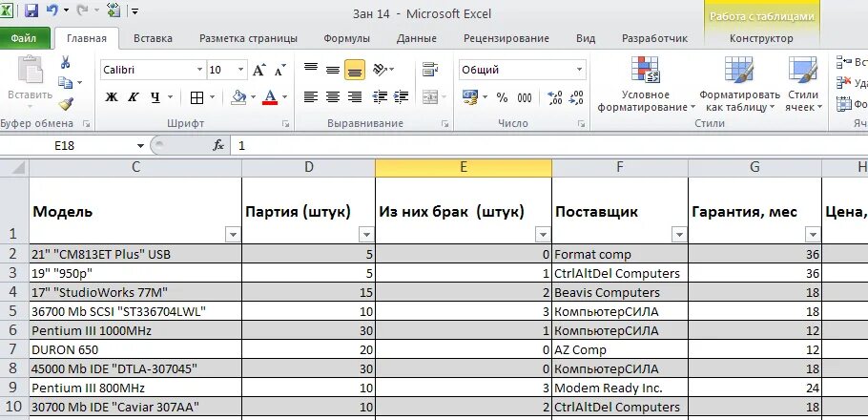Click the Cut scissors icon
The width and height of the screenshot is (868, 420).
[65, 62]
